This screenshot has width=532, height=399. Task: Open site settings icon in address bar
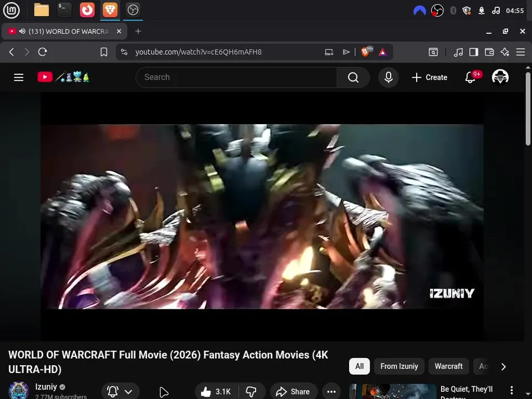[124, 52]
